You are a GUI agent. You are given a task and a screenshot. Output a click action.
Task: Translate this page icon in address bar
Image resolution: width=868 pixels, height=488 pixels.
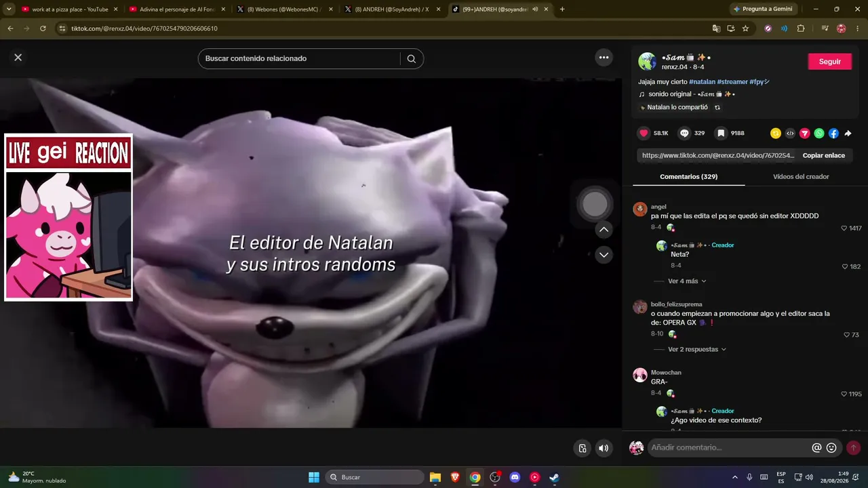[716, 28]
